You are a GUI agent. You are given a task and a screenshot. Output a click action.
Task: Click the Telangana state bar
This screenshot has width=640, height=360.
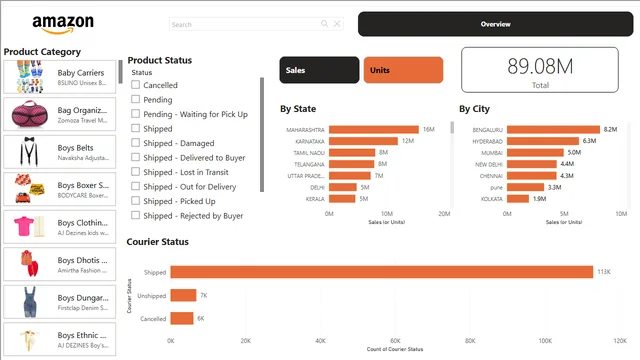(351, 164)
